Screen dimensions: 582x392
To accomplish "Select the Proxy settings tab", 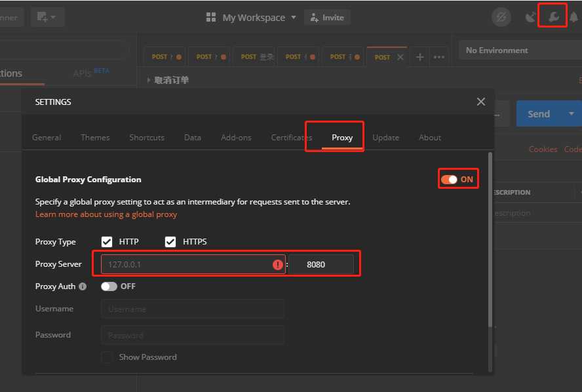I will (342, 138).
